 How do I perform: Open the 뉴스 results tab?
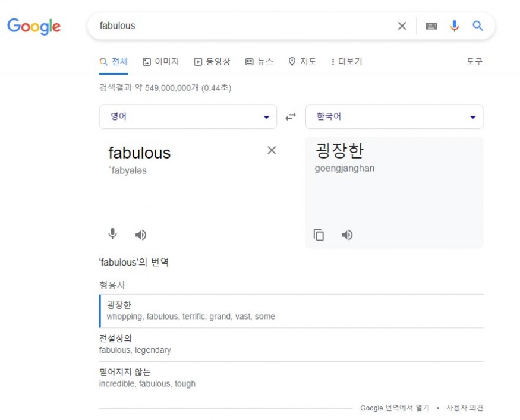click(x=260, y=62)
